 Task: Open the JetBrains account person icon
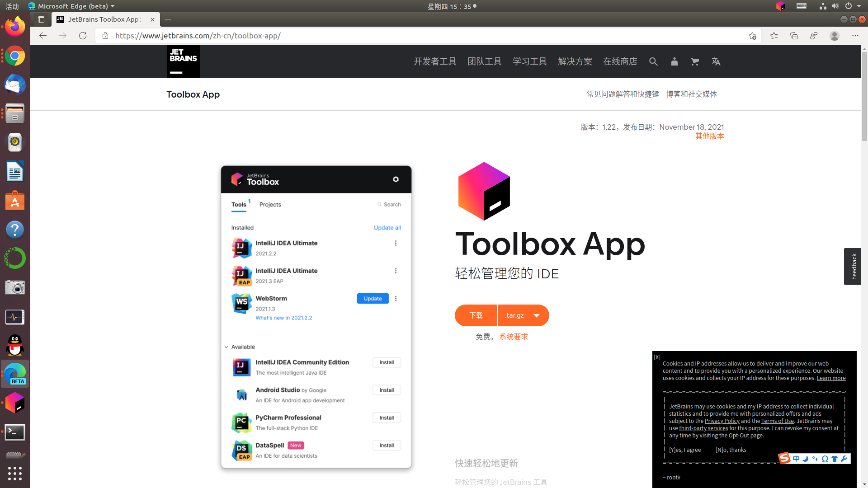(x=674, y=61)
